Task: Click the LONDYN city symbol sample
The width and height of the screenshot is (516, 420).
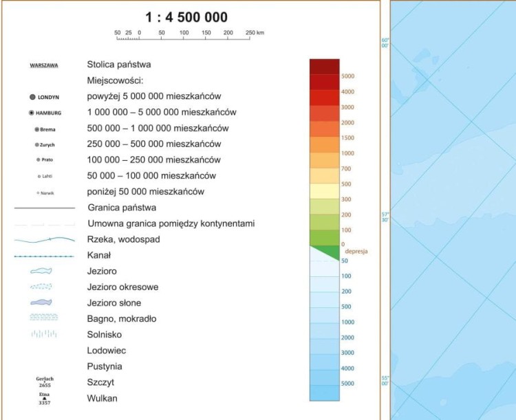Action: coord(44,97)
